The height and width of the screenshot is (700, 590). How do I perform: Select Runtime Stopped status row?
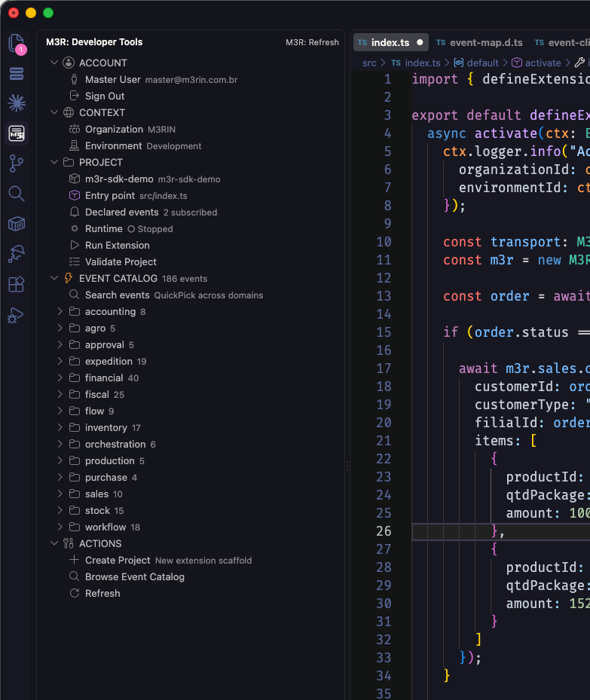click(192, 228)
